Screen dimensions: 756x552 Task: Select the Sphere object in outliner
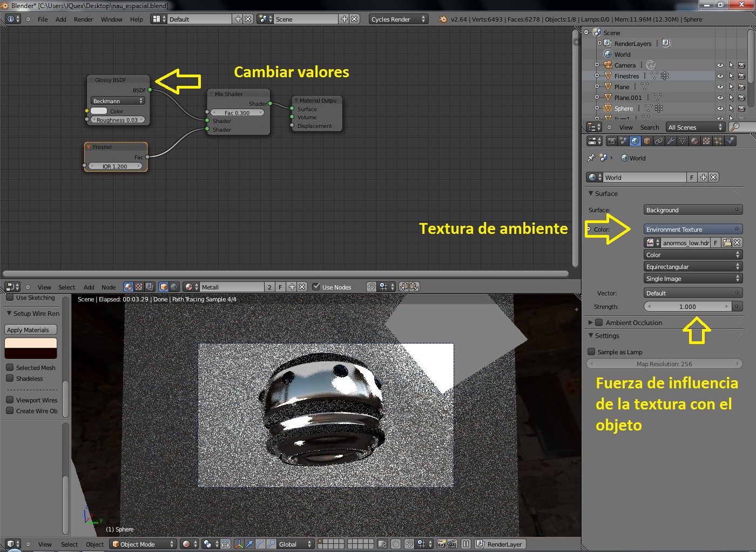tap(624, 109)
